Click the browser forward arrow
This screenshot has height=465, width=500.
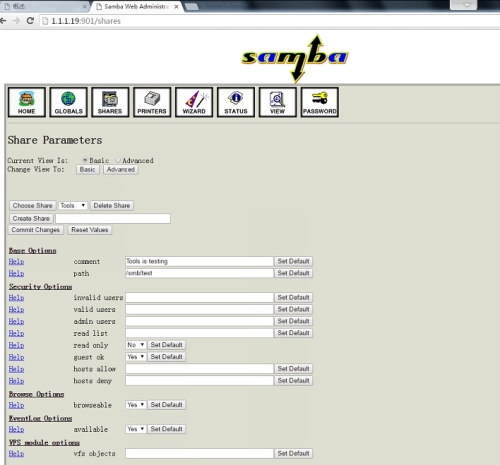16,21
